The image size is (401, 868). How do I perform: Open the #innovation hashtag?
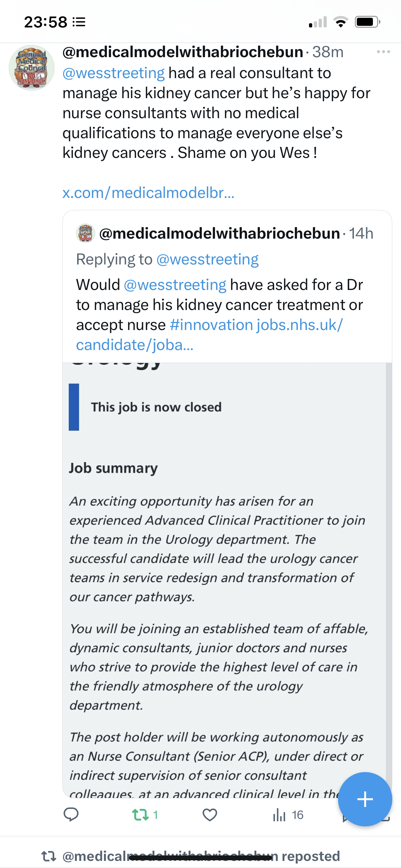(211, 325)
